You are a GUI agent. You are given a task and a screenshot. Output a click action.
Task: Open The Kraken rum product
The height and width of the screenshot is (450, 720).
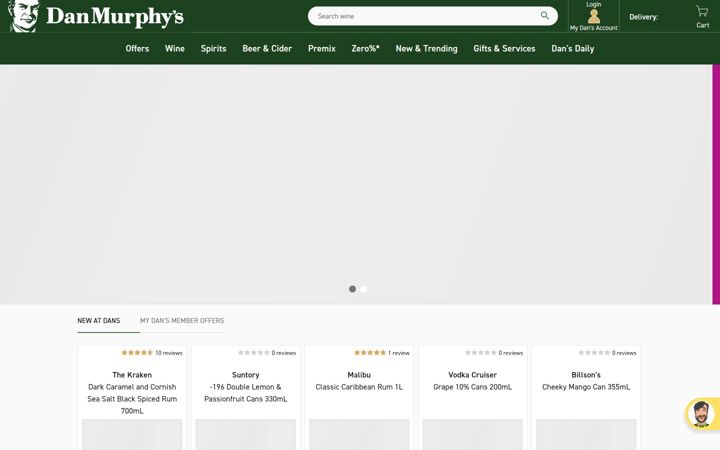point(132,393)
